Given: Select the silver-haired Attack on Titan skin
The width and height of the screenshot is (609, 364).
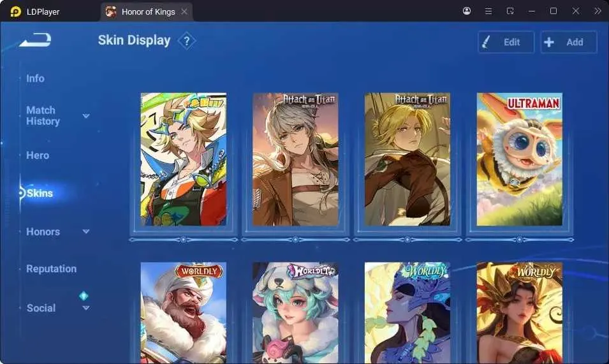Looking at the screenshot, I should [295, 159].
